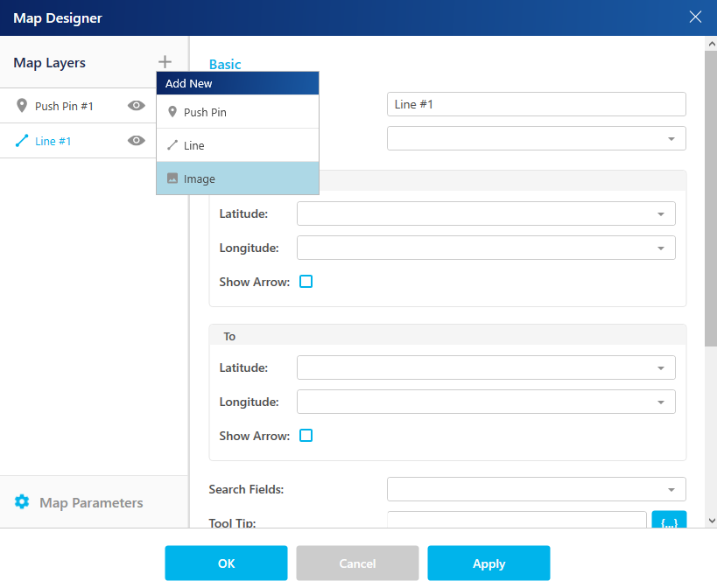Click the pin icon in Add New menu
Viewport: 717px width, 588px height.
(x=172, y=111)
